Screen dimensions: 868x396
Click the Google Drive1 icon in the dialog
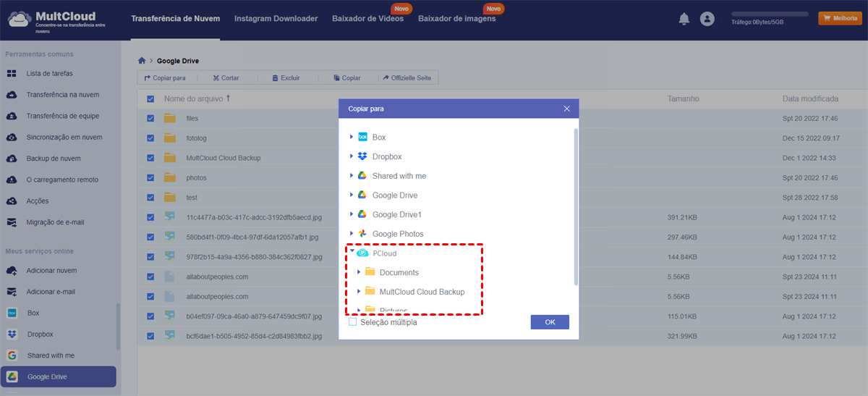pyautogui.click(x=362, y=214)
